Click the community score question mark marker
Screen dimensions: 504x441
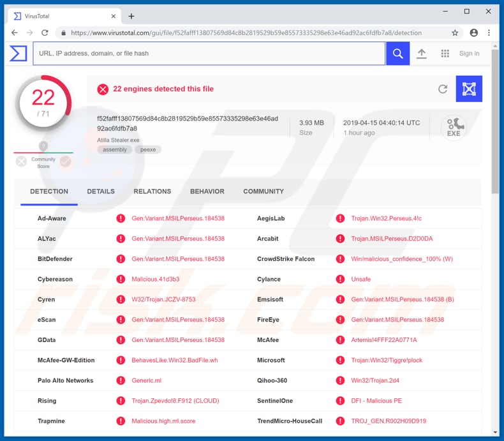[x=43, y=146]
